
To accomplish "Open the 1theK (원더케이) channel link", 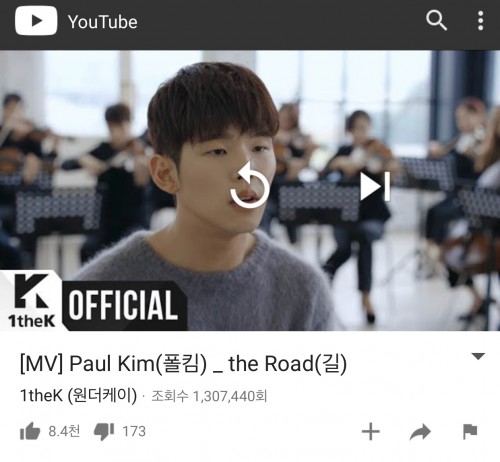I will [x=78, y=396].
